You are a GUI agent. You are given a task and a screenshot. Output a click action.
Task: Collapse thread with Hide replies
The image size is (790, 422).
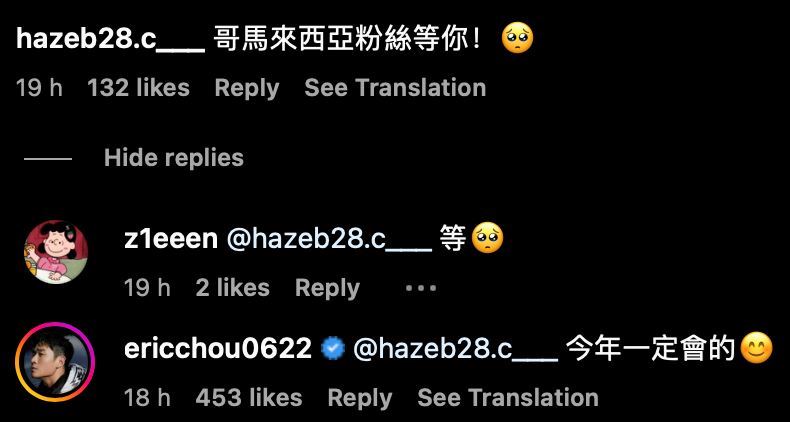(173, 158)
